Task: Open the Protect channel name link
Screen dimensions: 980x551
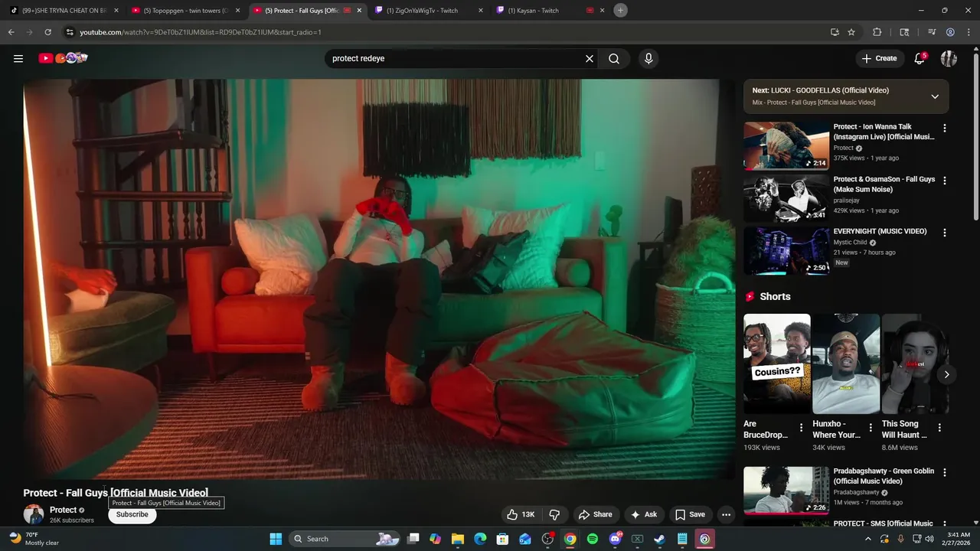Action: coord(63,510)
